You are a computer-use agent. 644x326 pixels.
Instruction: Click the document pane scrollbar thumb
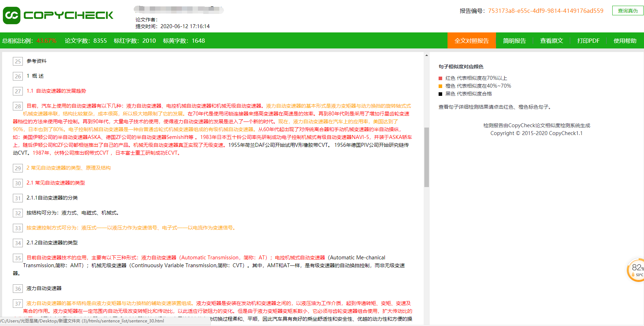[426, 157]
